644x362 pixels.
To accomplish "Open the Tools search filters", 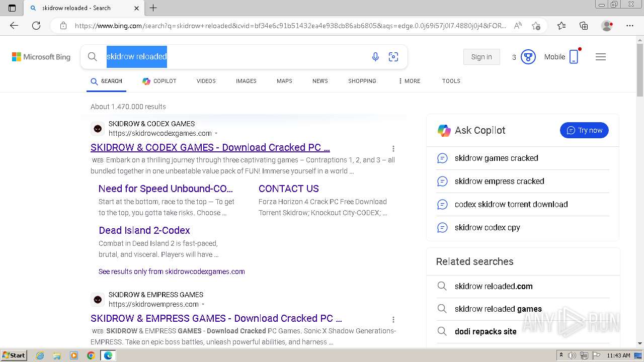I will click(x=451, y=81).
